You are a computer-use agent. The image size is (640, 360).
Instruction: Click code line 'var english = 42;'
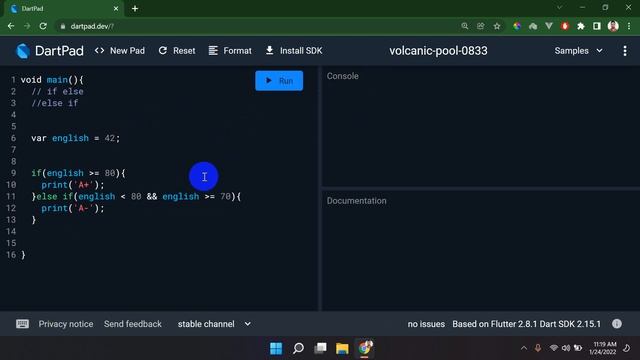76,138
